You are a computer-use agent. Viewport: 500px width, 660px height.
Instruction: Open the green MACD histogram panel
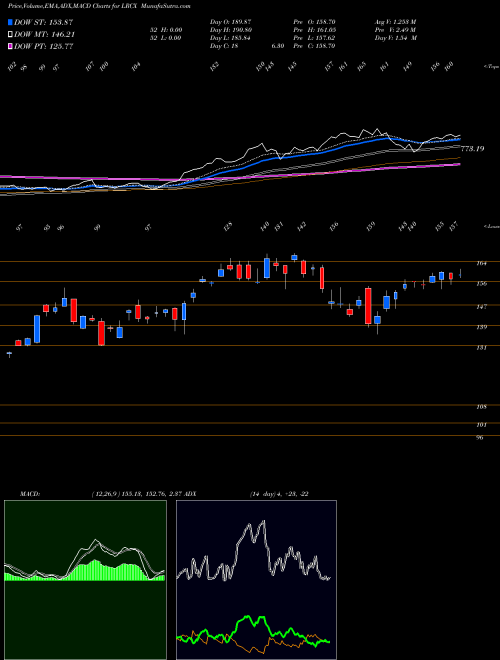(x=85, y=580)
